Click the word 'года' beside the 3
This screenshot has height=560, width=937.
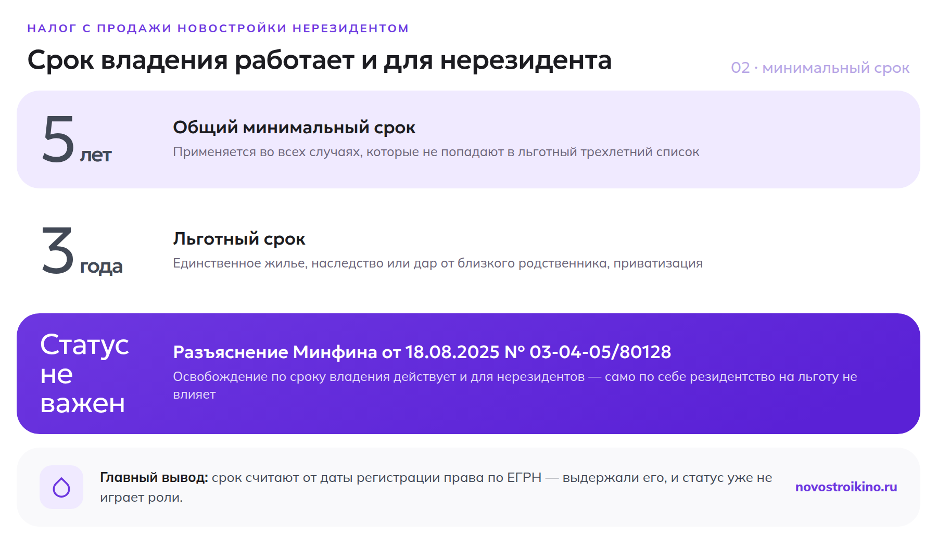click(101, 266)
